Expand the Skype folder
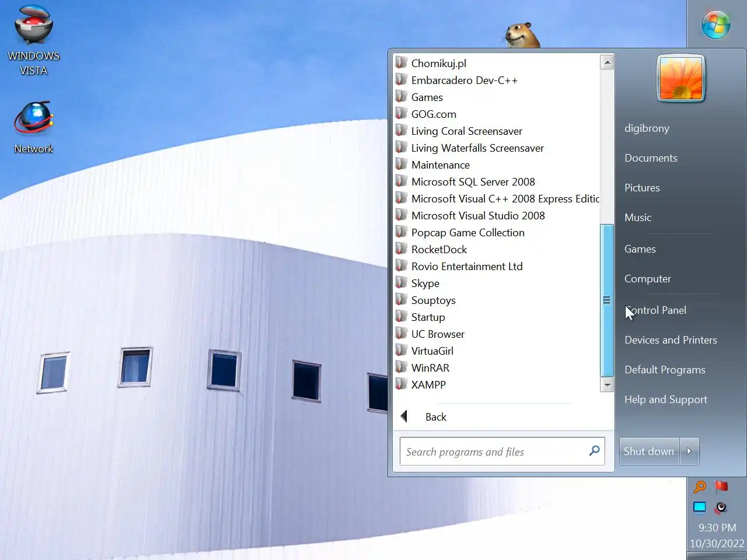Image resolution: width=747 pixels, height=560 pixels. click(x=497, y=283)
